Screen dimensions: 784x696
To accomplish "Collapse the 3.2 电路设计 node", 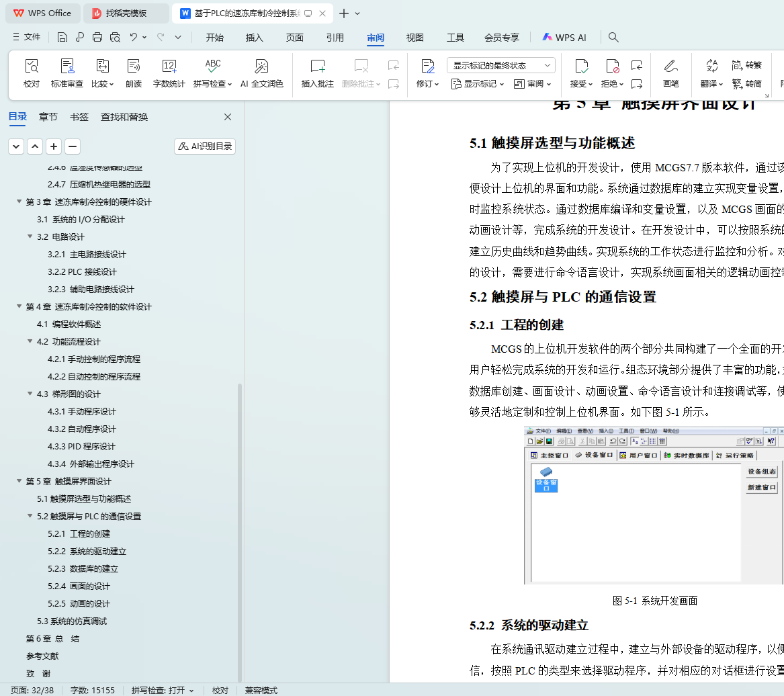I will click(x=30, y=236).
